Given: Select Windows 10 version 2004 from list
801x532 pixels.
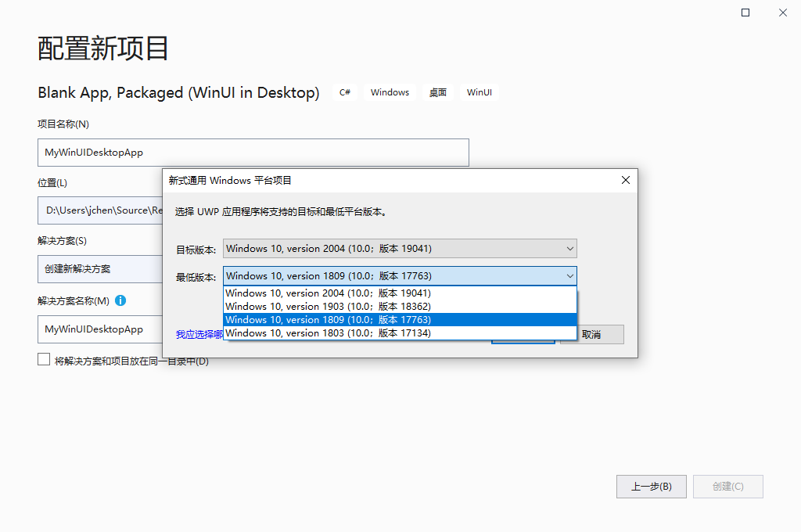Looking at the screenshot, I should click(329, 293).
